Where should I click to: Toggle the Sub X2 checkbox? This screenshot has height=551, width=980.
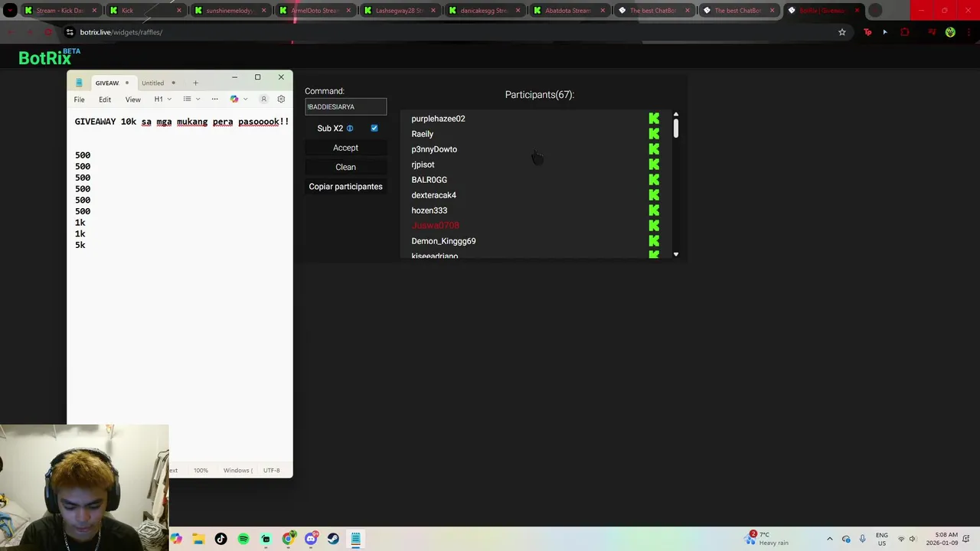coord(374,128)
